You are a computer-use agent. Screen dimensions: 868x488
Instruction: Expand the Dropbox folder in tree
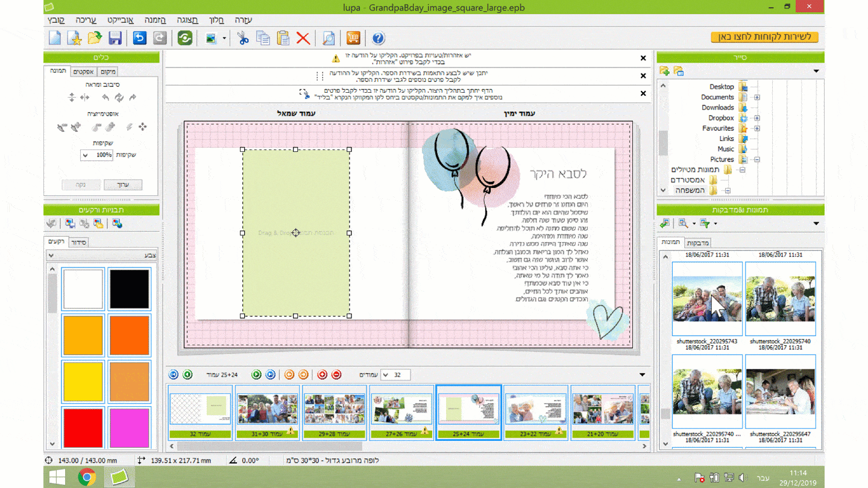point(757,118)
